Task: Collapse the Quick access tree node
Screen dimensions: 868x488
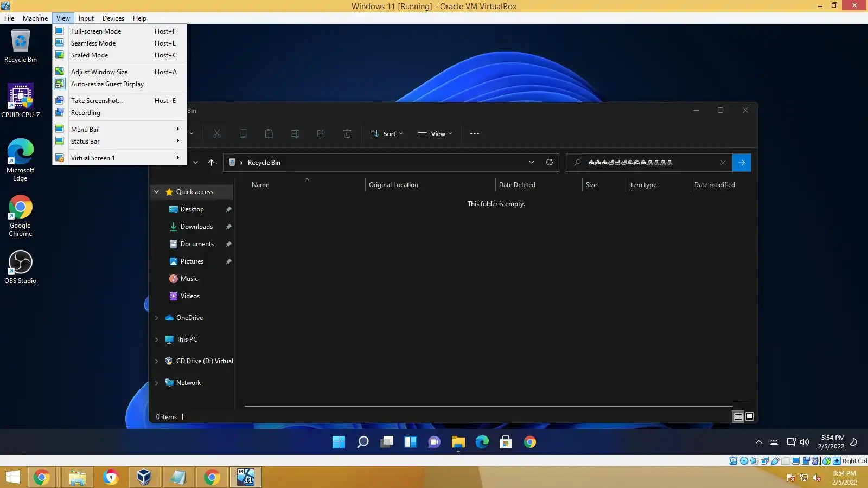Action: [157, 192]
